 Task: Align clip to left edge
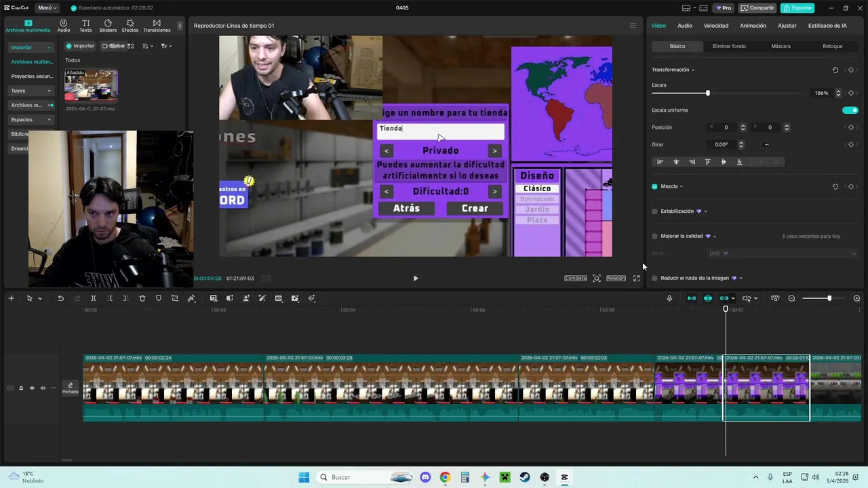[x=660, y=162]
